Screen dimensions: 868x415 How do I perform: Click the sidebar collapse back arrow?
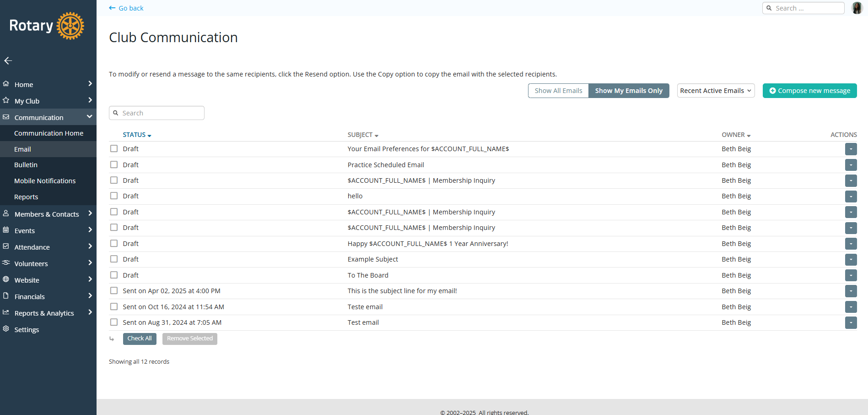[8, 60]
